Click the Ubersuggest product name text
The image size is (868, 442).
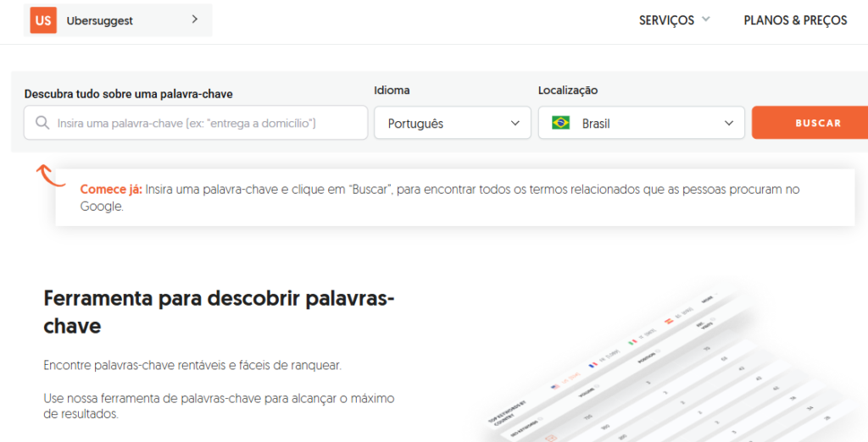100,21
